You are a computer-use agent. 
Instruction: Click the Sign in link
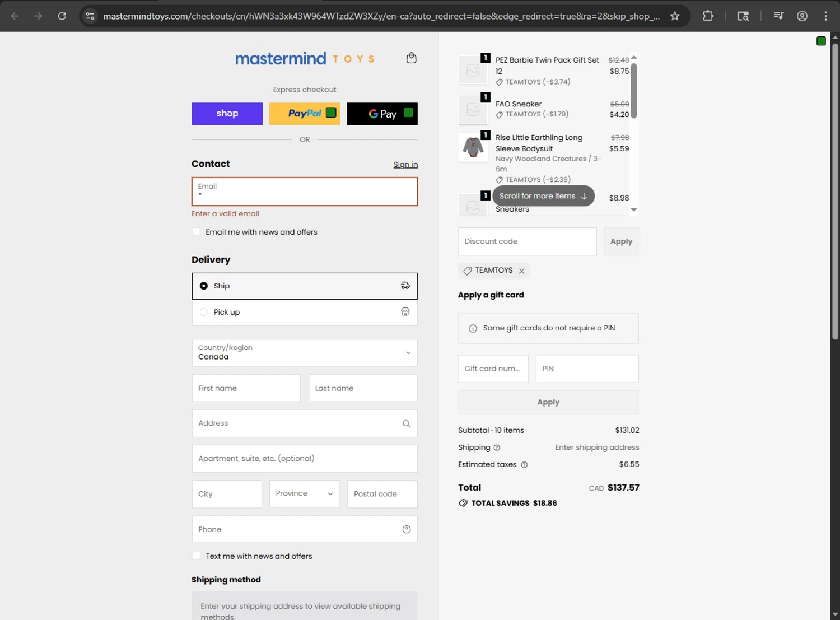tap(405, 165)
